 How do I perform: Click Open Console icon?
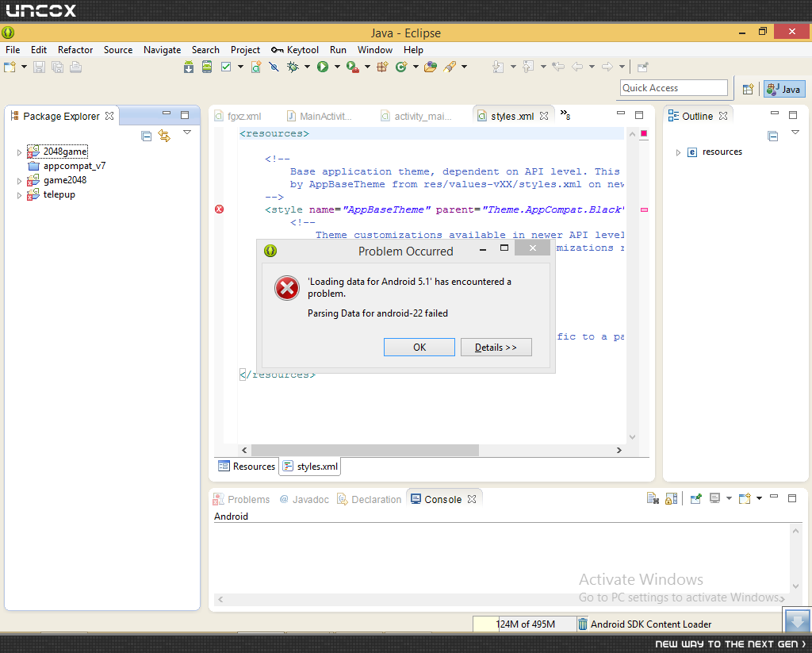click(745, 498)
